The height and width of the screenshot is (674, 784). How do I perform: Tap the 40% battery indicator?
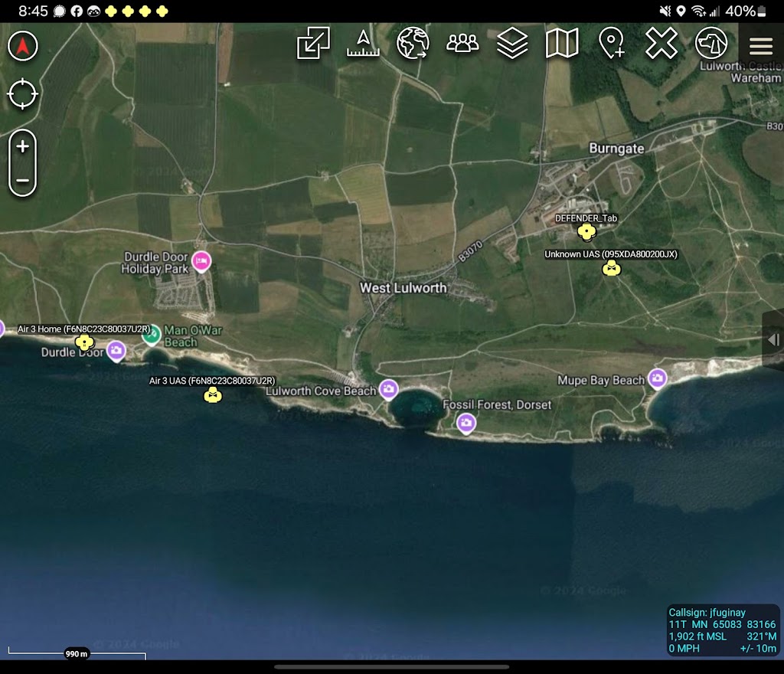tap(745, 11)
